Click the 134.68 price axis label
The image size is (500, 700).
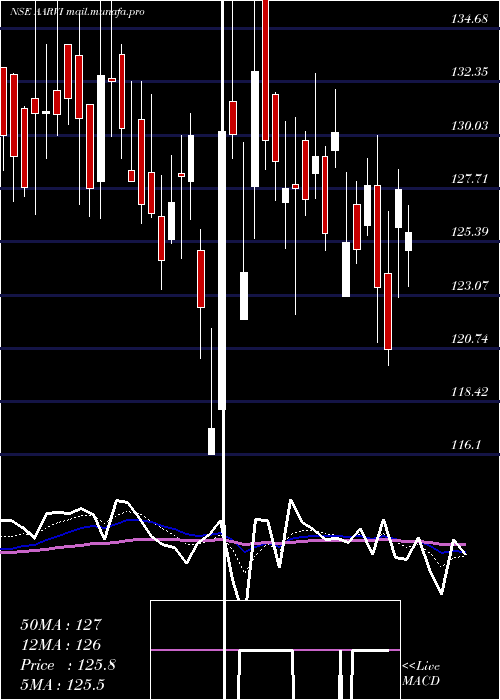pyautogui.click(x=470, y=19)
